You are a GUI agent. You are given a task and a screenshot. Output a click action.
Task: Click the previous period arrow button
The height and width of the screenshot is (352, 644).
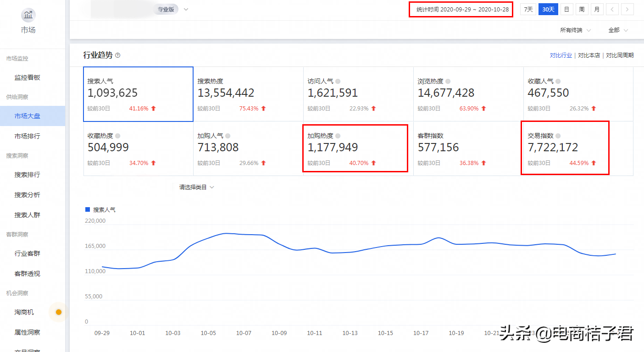pos(612,9)
